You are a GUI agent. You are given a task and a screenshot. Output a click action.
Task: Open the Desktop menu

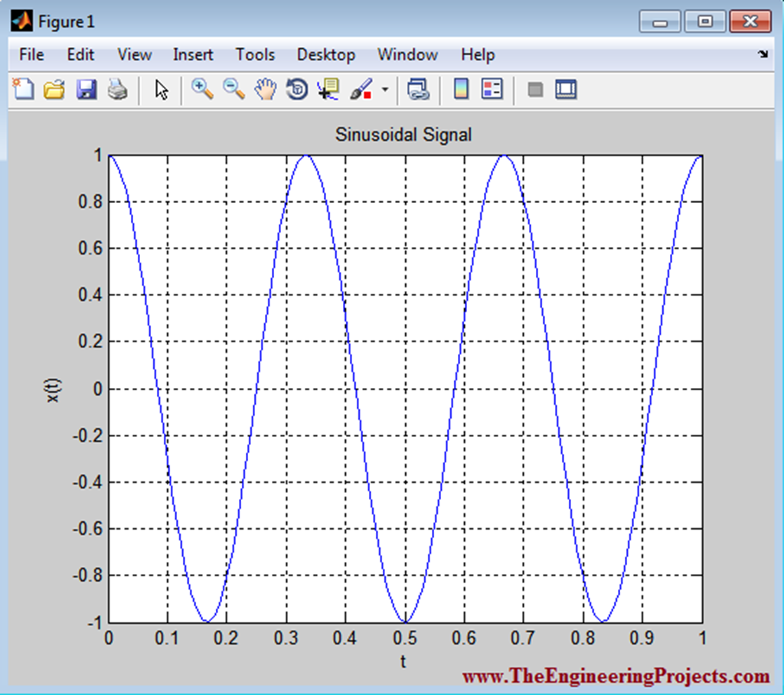(326, 54)
